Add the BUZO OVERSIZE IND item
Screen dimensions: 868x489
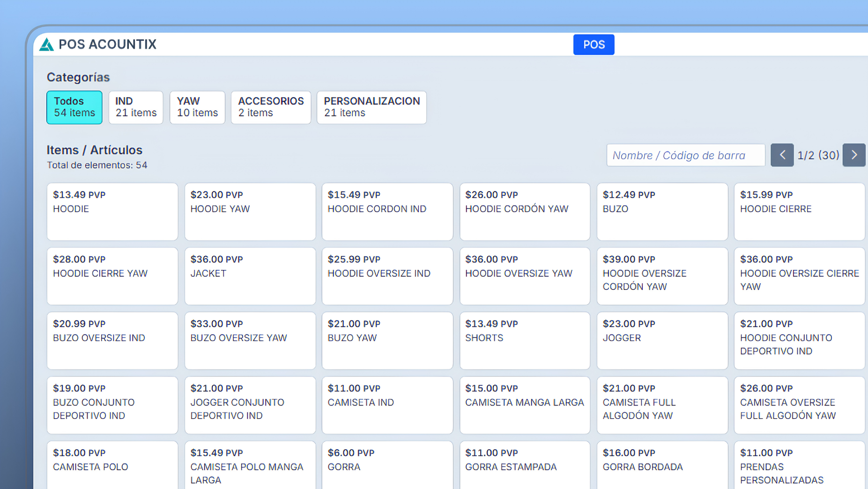coord(112,341)
